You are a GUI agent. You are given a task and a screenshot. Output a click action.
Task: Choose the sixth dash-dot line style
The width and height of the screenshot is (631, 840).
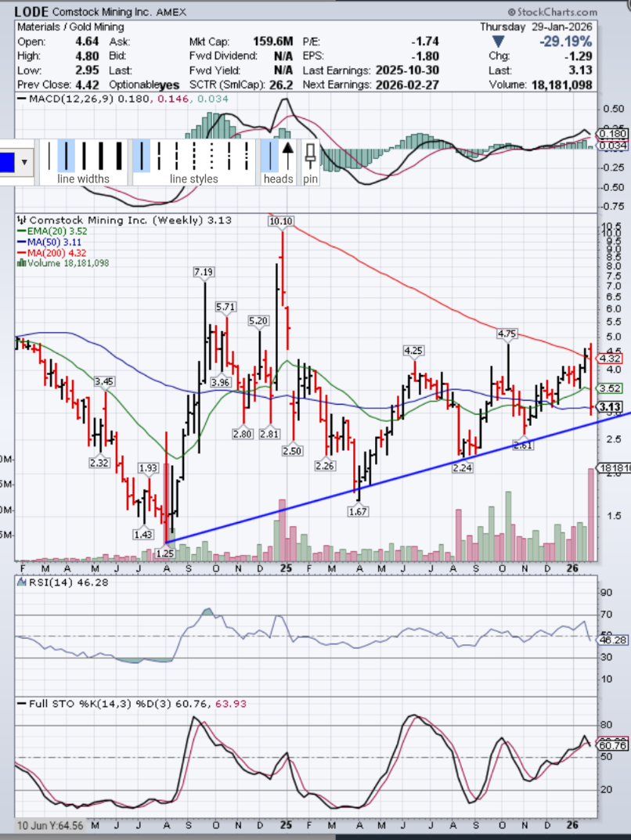(229, 156)
